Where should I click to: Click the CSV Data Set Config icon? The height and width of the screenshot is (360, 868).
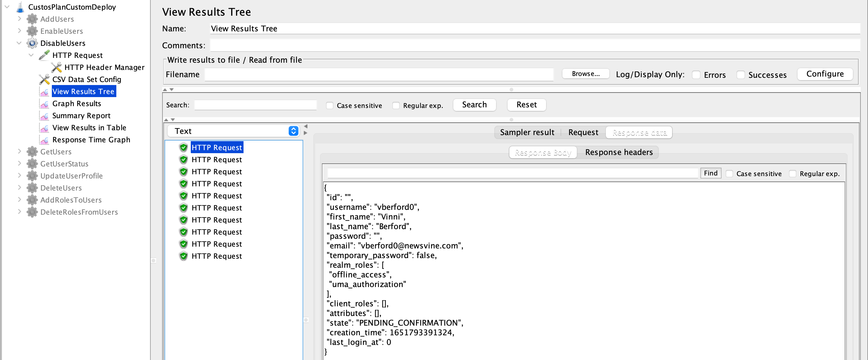click(x=44, y=80)
